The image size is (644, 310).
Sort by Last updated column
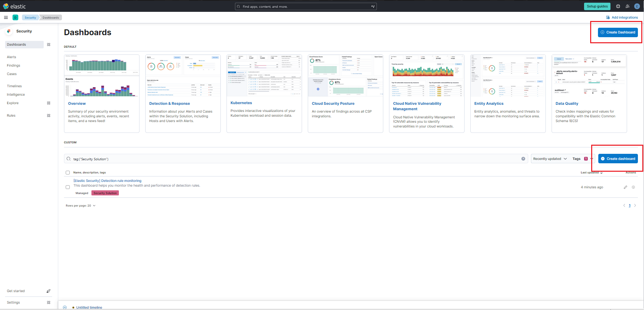tap(592, 172)
